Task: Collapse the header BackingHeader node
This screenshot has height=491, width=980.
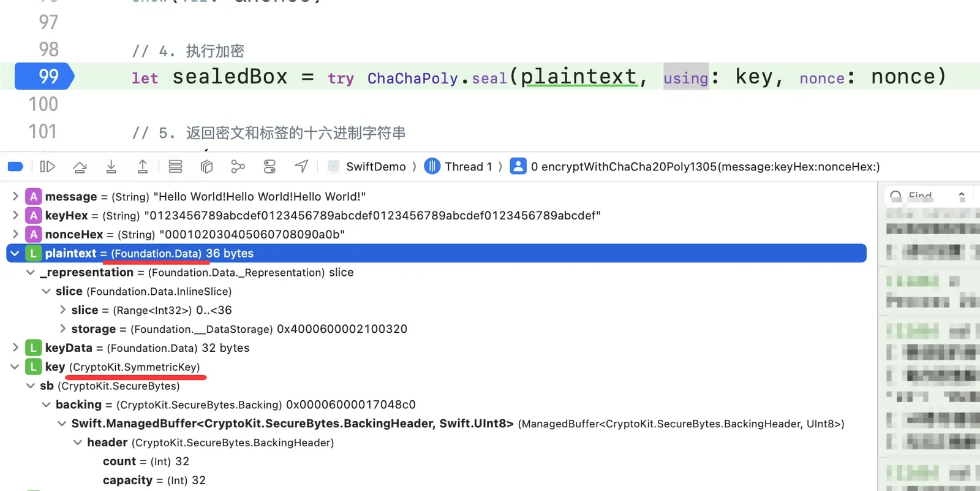Action: pos(78,443)
